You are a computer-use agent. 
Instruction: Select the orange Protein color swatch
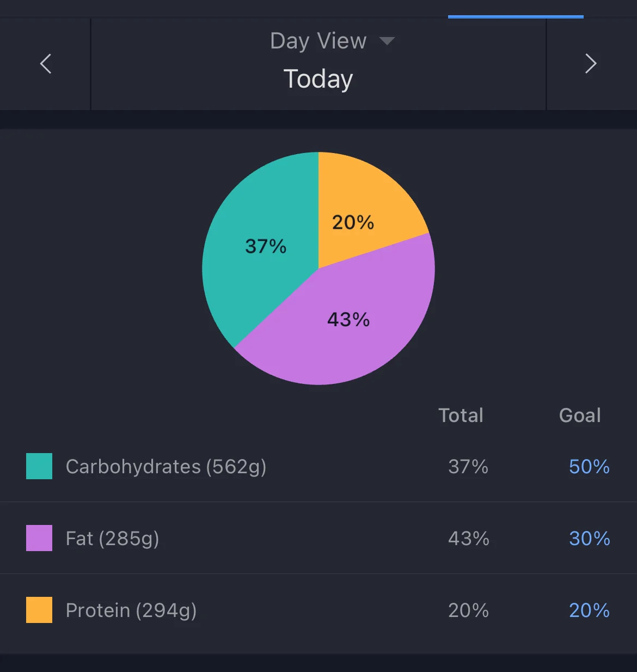(x=39, y=610)
